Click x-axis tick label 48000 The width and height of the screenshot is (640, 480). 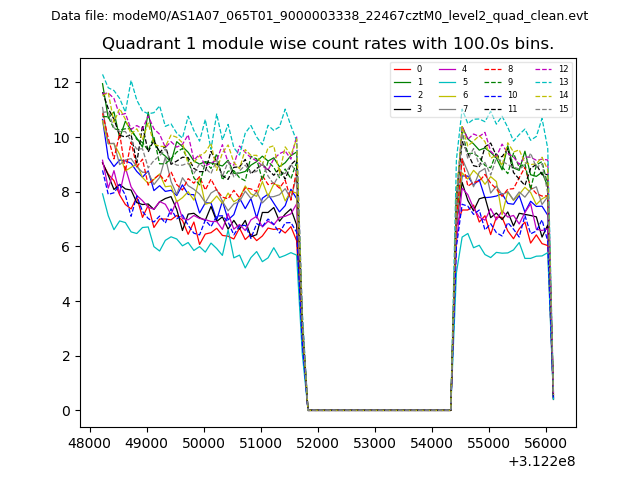(x=91, y=441)
